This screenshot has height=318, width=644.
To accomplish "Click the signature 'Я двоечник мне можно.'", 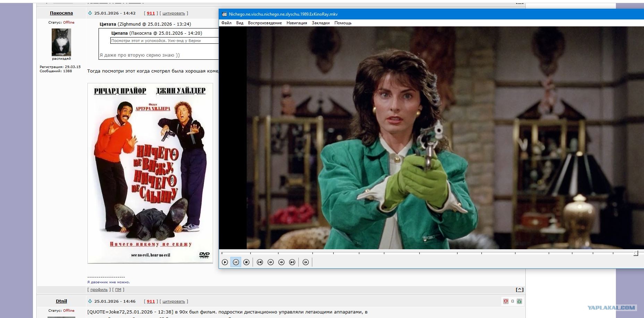I will [109, 282].
